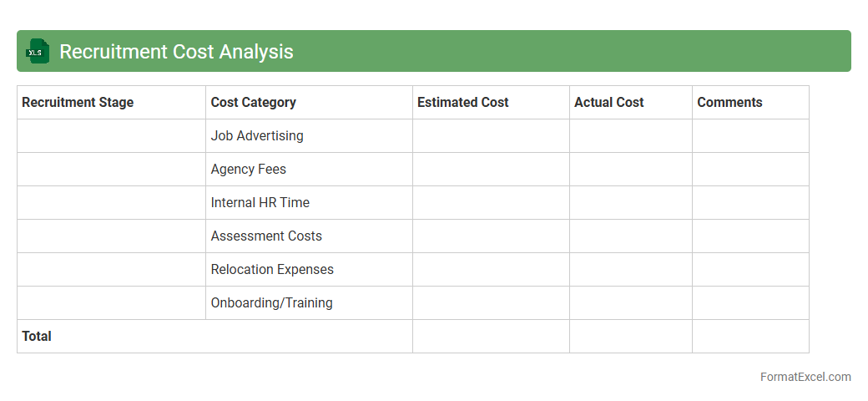Click Comments field for Relocation Expenses
Viewport: 868px width, 401px height.
[750, 269]
